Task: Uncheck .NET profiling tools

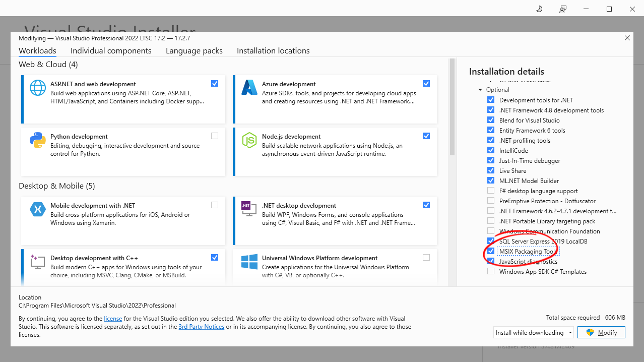Action: click(491, 140)
